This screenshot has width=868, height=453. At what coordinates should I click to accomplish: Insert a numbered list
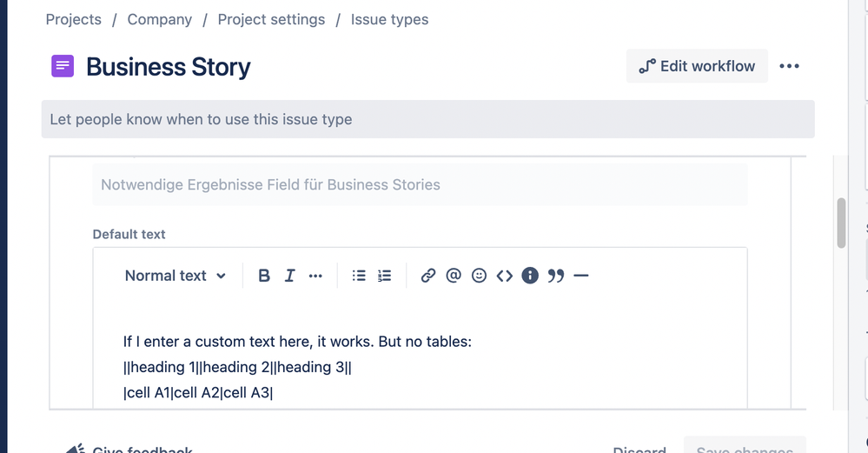point(385,276)
